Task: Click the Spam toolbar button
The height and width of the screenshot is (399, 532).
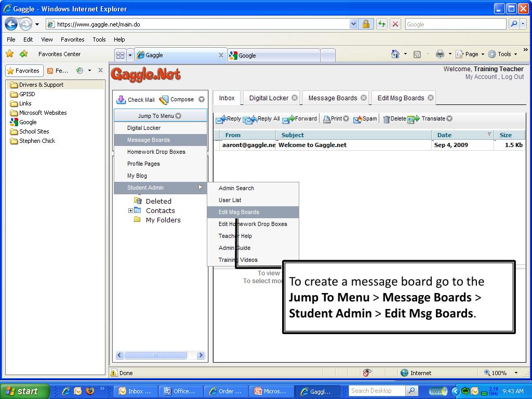Action: pos(365,119)
